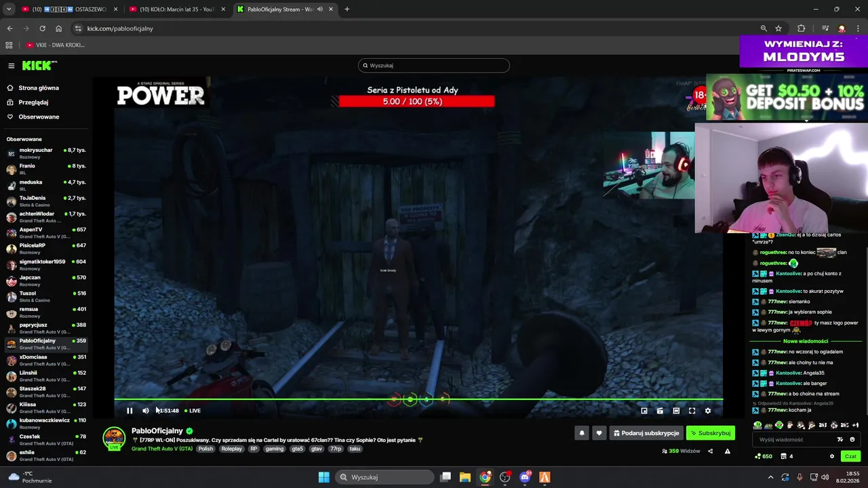Bookmark this page with star icon

coord(778,28)
